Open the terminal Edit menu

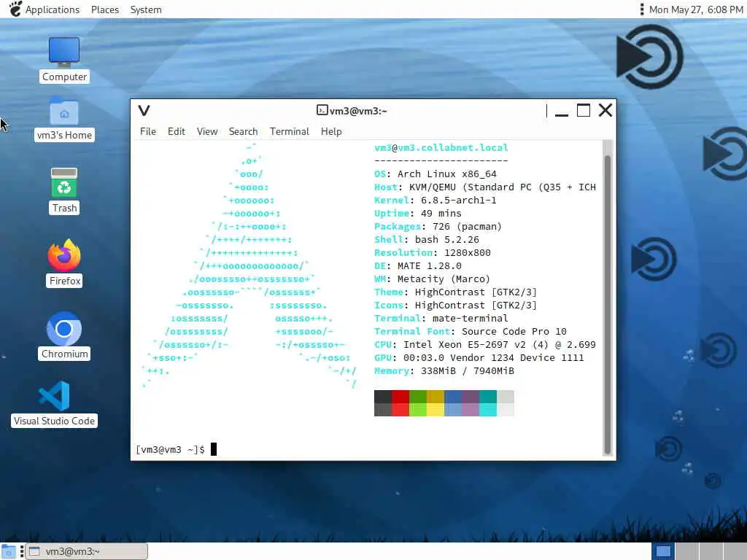[x=177, y=131]
